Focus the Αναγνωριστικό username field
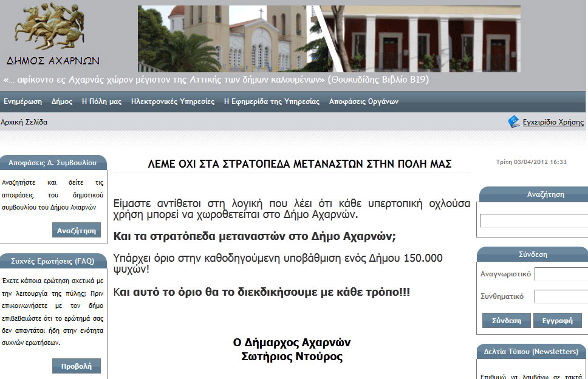The height and width of the screenshot is (379, 588). tap(561, 274)
